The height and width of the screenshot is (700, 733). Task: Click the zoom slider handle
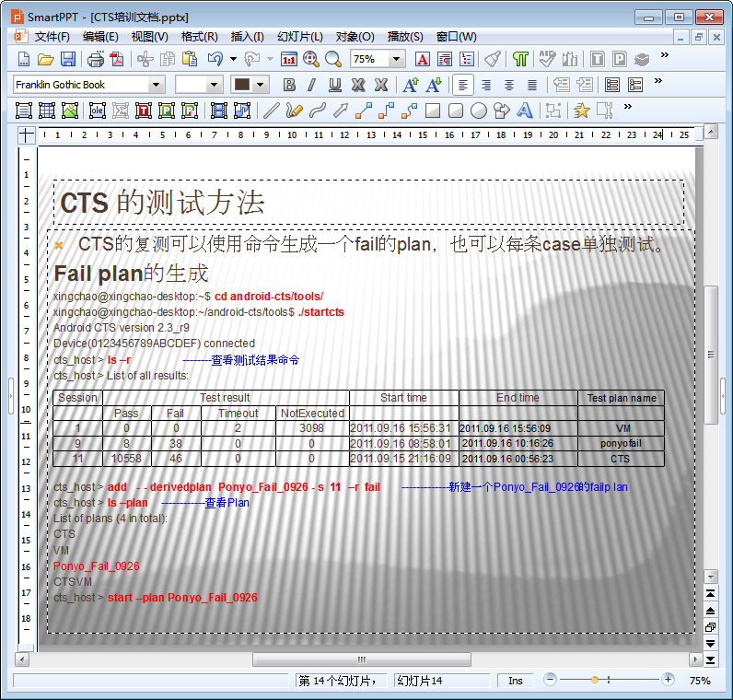tap(595, 680)
